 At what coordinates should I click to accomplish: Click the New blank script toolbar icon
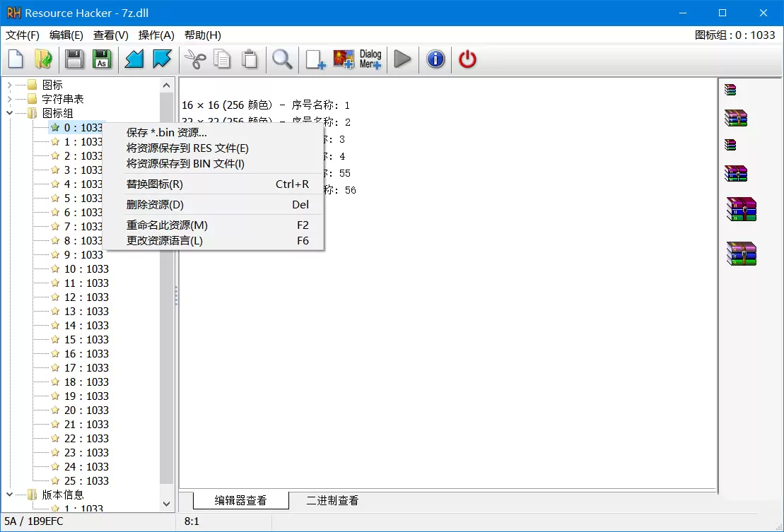point(16,59)
